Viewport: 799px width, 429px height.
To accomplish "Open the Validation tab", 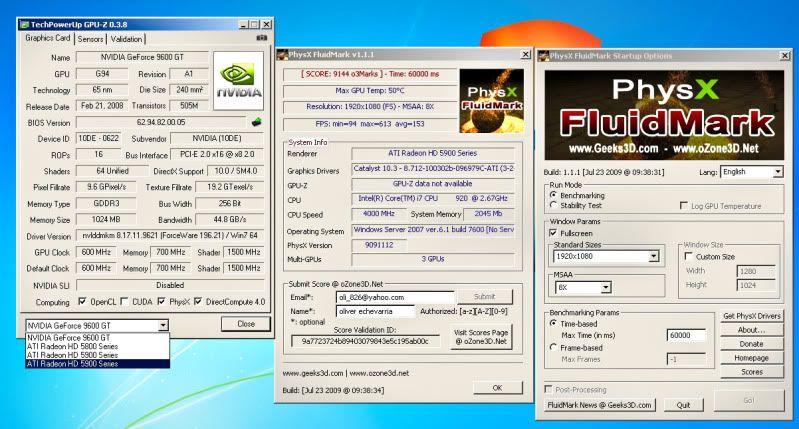I will click(126, 39).
